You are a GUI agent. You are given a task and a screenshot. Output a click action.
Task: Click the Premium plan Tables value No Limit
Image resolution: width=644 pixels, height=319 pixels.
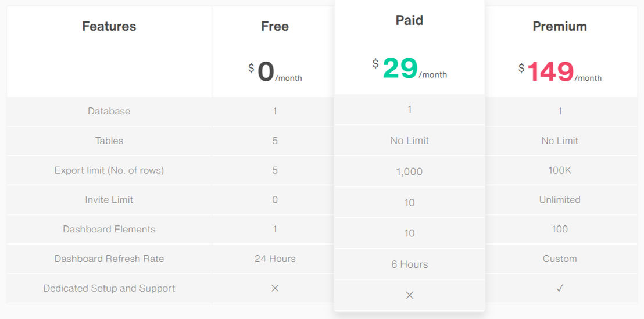559,141
